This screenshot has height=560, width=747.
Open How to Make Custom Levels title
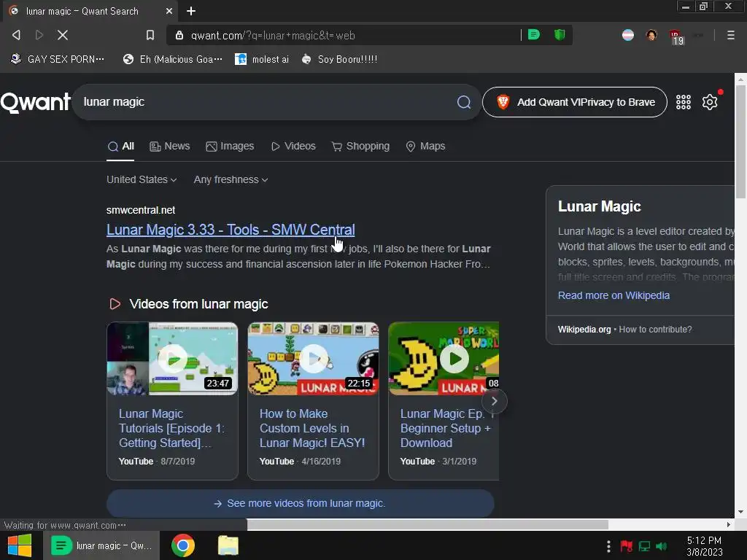click(312, 428)
